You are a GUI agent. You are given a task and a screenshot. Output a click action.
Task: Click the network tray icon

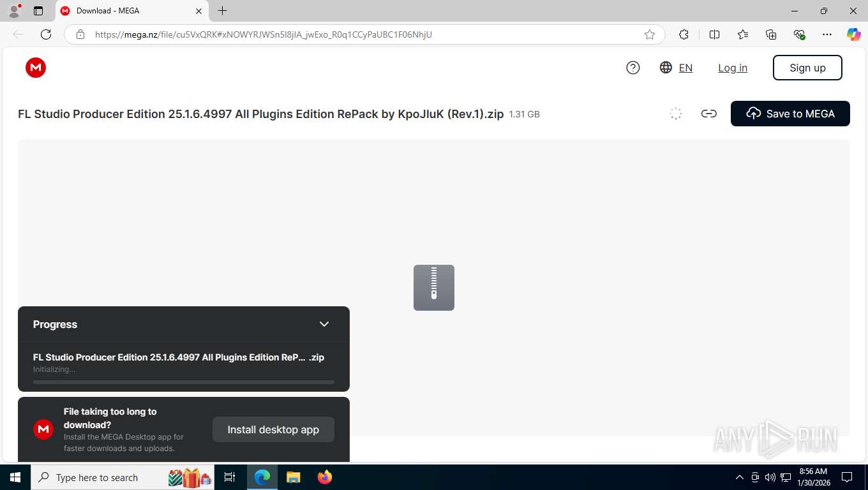click(x=786, y=477)
